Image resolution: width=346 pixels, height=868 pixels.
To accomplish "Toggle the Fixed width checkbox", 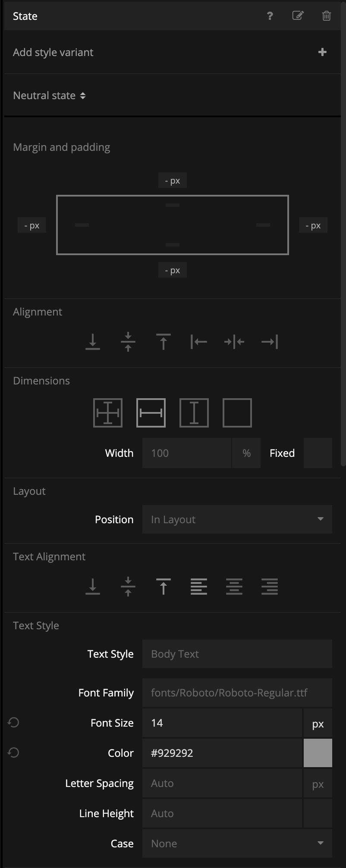I will pos(318,453).
